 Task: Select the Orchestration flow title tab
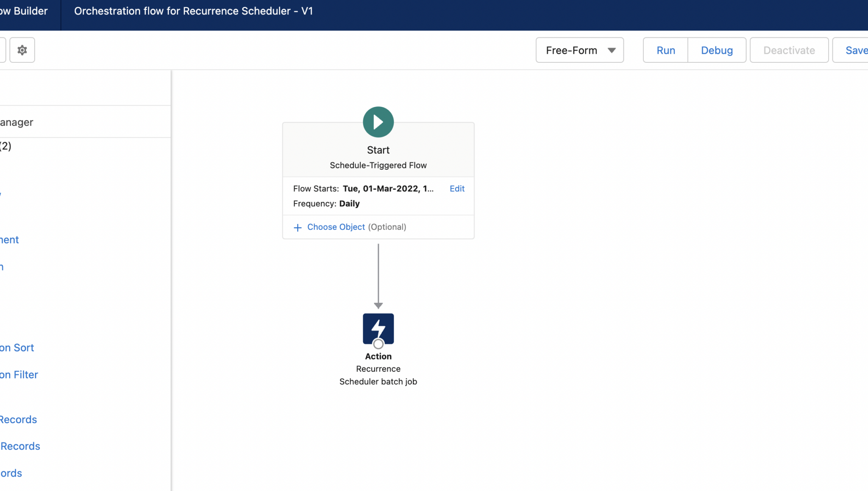pyautogui.click(x=193, y=11)
